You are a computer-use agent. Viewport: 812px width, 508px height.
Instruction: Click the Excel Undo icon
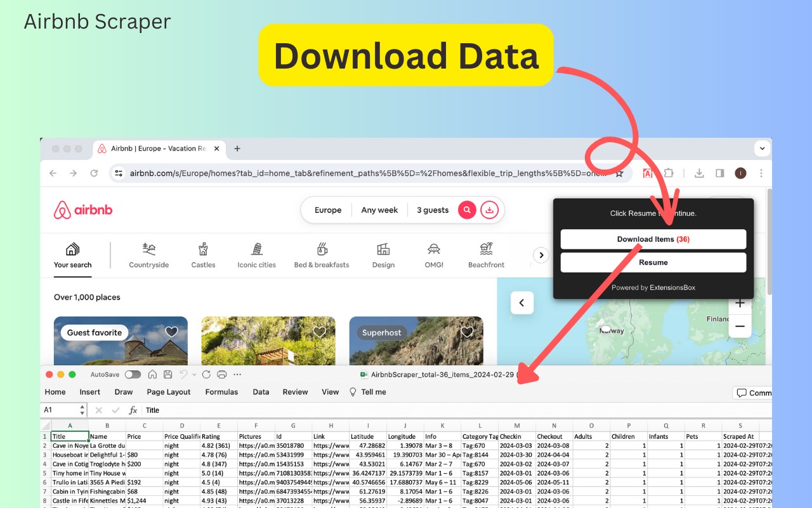(183, 375)
